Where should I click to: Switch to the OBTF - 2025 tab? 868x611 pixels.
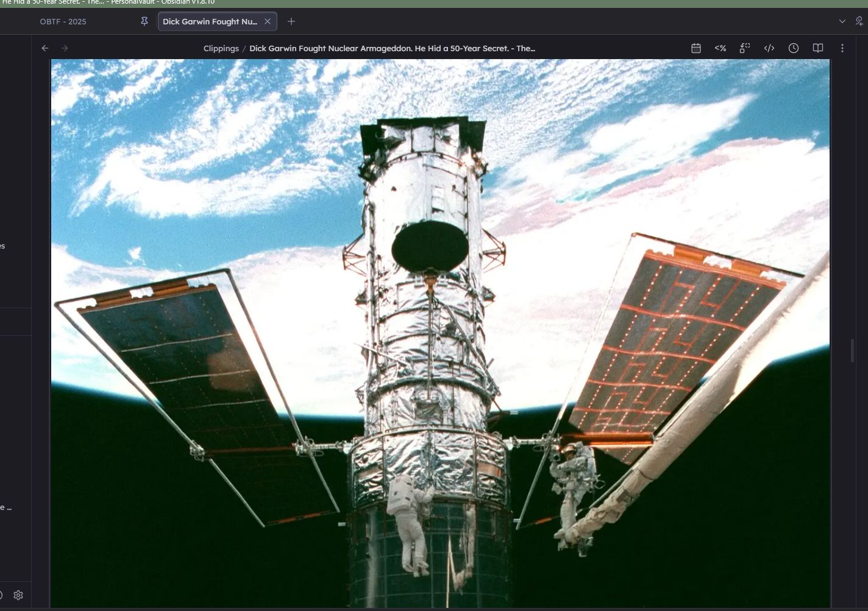[63, 21]
